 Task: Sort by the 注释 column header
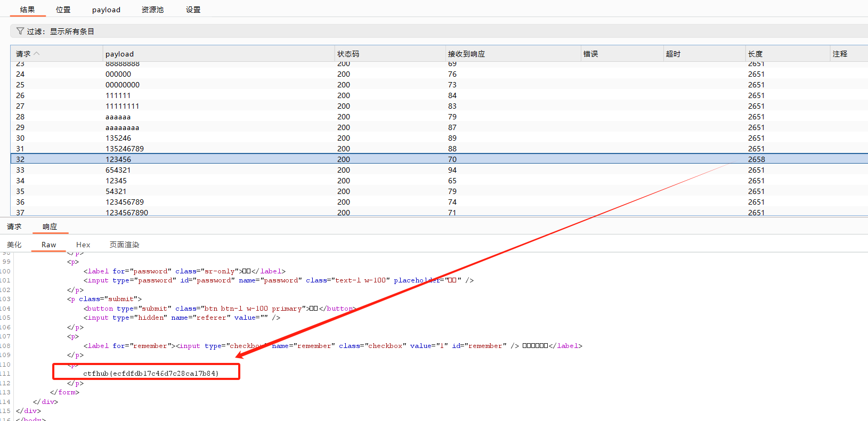point(849,54)
